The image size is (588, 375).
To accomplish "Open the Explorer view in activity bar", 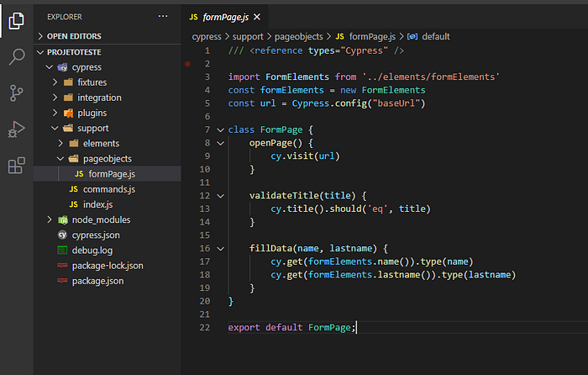I will (x=16, y=20).
